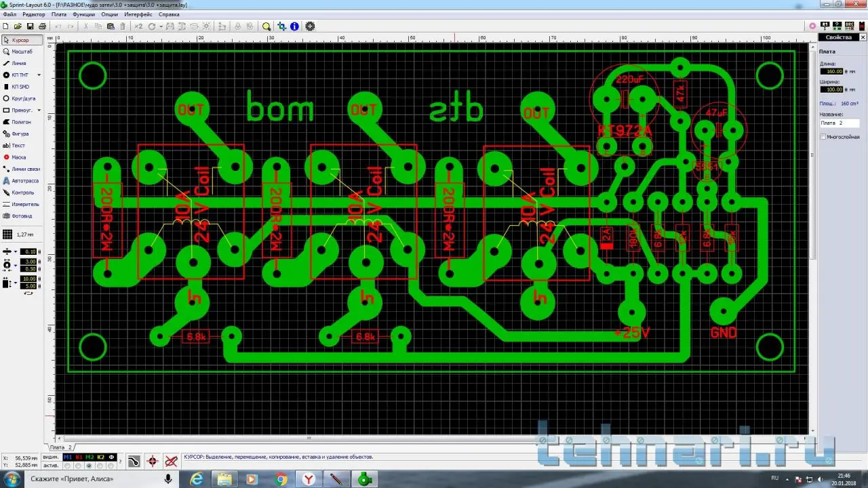868x488 pixels.
Task: Click the Название board name field
Action: (x=840, y=123)
